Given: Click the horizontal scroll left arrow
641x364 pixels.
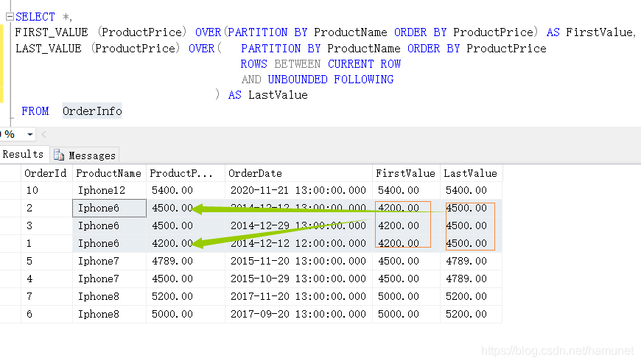Looking at the screenshot, I should pyautogui.click(x=43, y=135).
